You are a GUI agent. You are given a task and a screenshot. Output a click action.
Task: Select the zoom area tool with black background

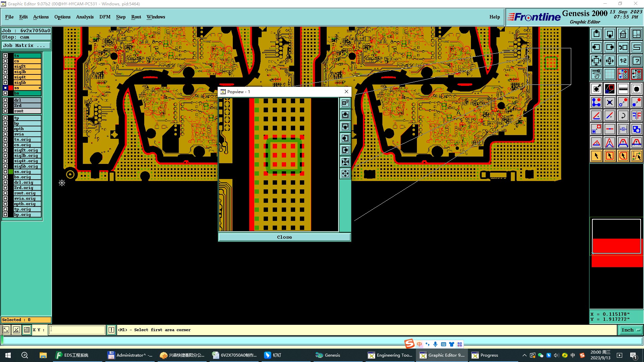point(610,89)
